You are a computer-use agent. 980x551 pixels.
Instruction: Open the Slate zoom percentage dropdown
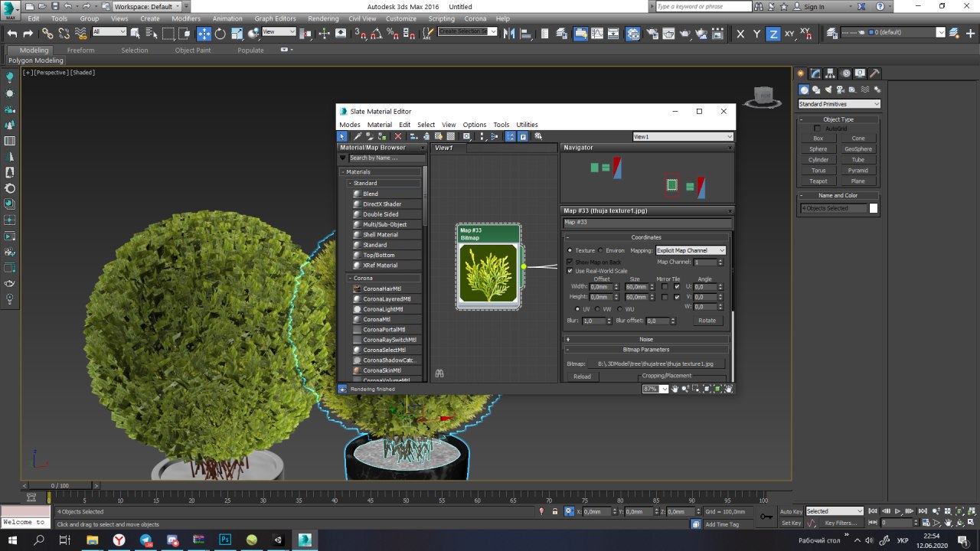click(x=665, y=389)
